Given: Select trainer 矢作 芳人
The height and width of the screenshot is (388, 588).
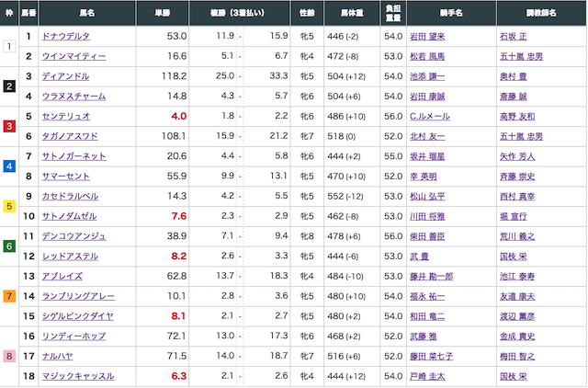Looking at the screenshot, I should pyautogui.click(x=517, y=156).
